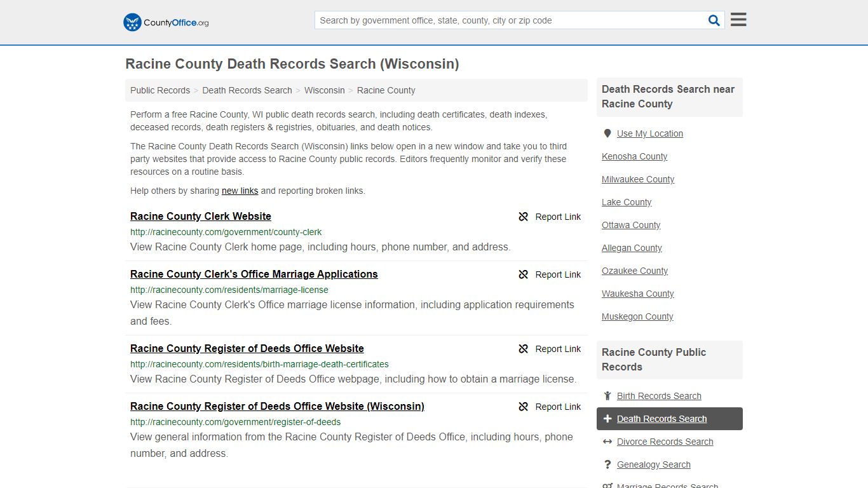Click the broken-link icon for Register of Deeds (Wisconsin)
The width and height of the screenshot is (868, 488).
524,407
